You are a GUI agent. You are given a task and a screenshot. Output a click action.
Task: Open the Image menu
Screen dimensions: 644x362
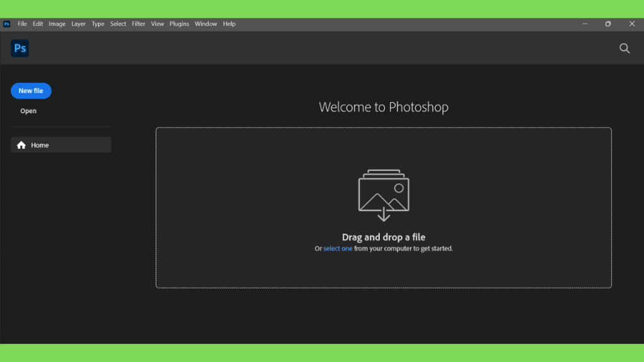[x=57, y=24]
